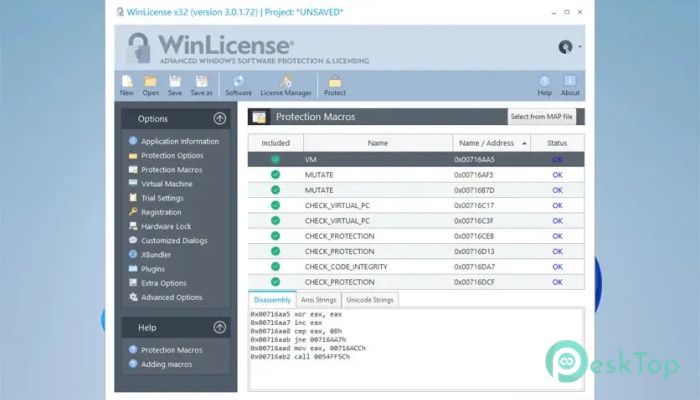The image size is (700, 400).
Task: Click address 0x00716CEB cell
Action: 474,236
